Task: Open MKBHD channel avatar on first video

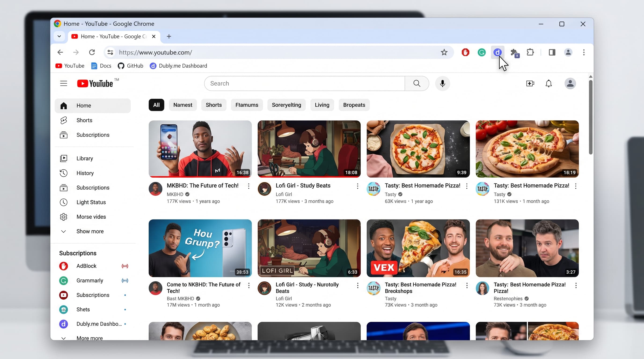Action: (x=155, y=189)
